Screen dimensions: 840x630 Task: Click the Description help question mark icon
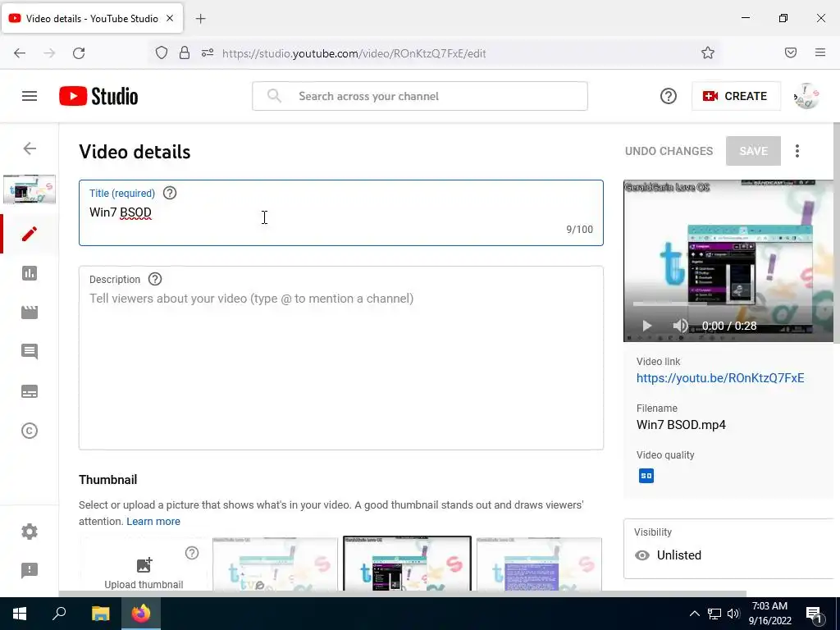(x=155, y=279)
